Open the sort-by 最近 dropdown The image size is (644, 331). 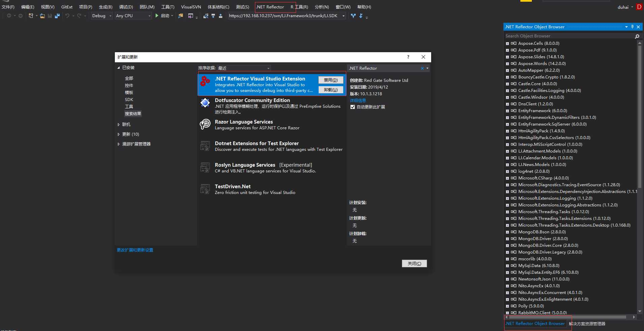click(x=244, y=68)
